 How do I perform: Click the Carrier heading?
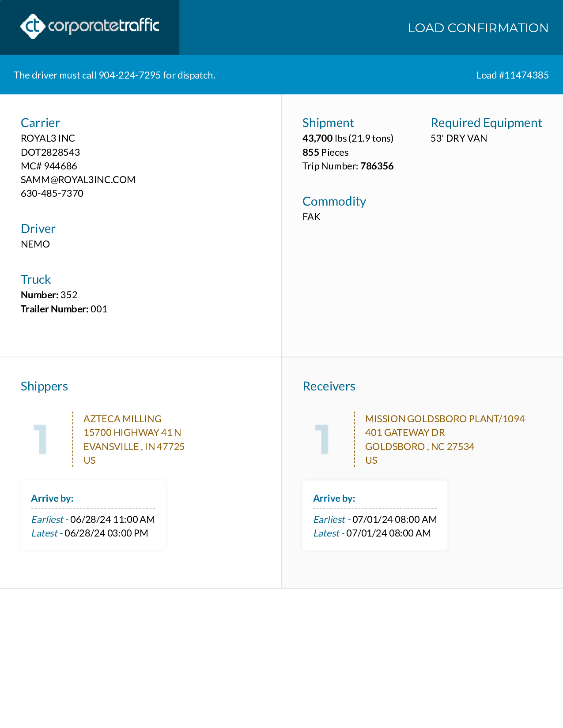point(40,123)
